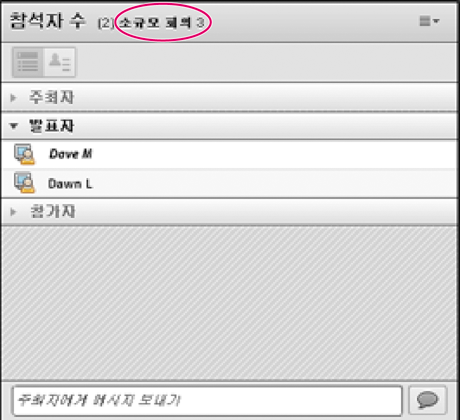460x420 pixels.
Task: Select the 발표자 group header
Action: click(229, 126)
